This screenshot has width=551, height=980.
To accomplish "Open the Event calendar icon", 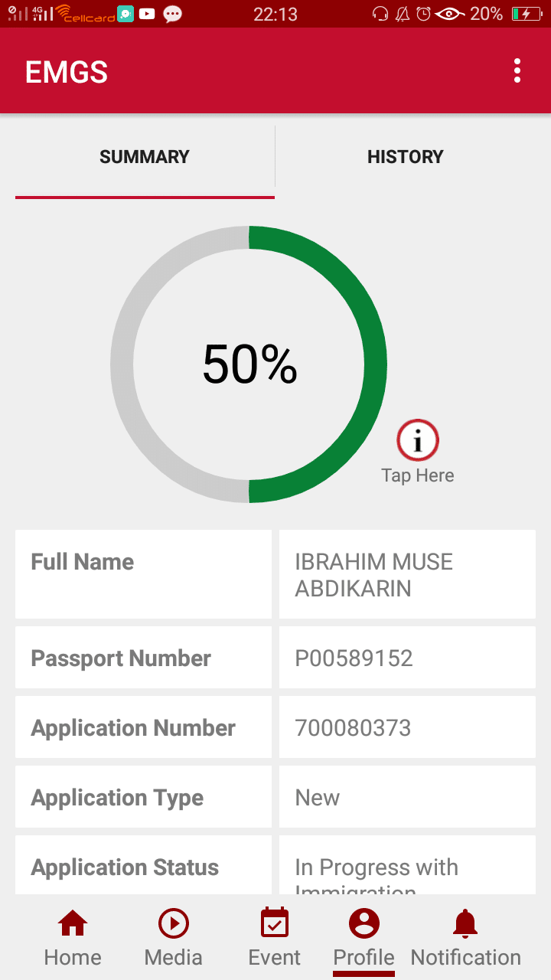I will [275, 923].
